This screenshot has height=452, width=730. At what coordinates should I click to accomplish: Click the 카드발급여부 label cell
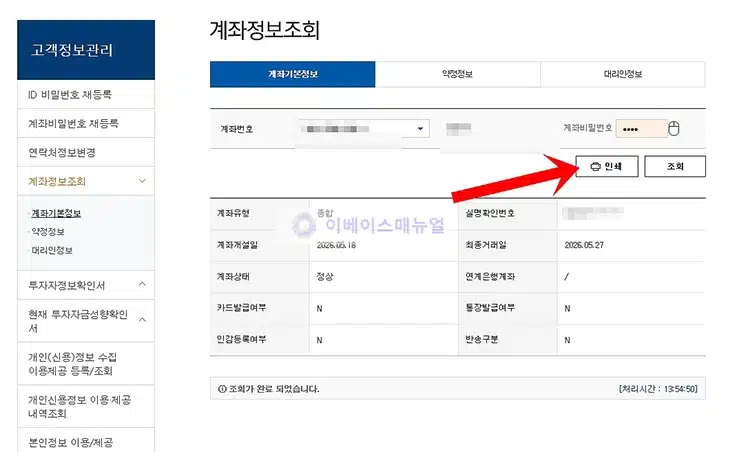[259, 308]
